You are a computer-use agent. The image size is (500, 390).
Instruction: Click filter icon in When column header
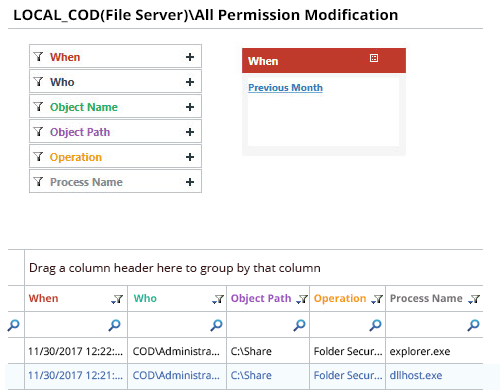117,299
